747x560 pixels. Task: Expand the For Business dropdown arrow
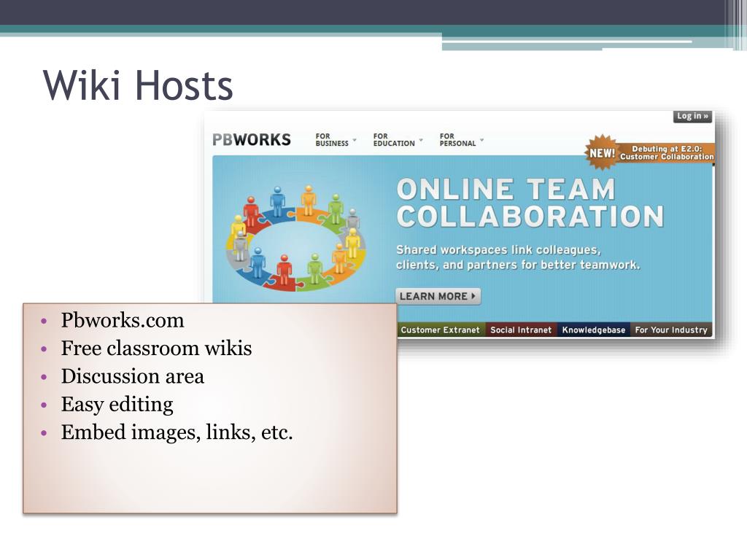pyautogui.click(x=355, y=140)
